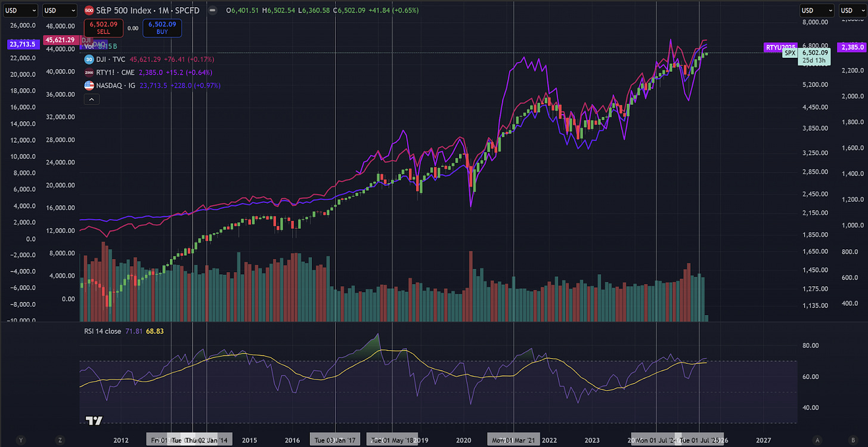
Task: Click the Vol indicator legend label
Action: click(89, 46)
